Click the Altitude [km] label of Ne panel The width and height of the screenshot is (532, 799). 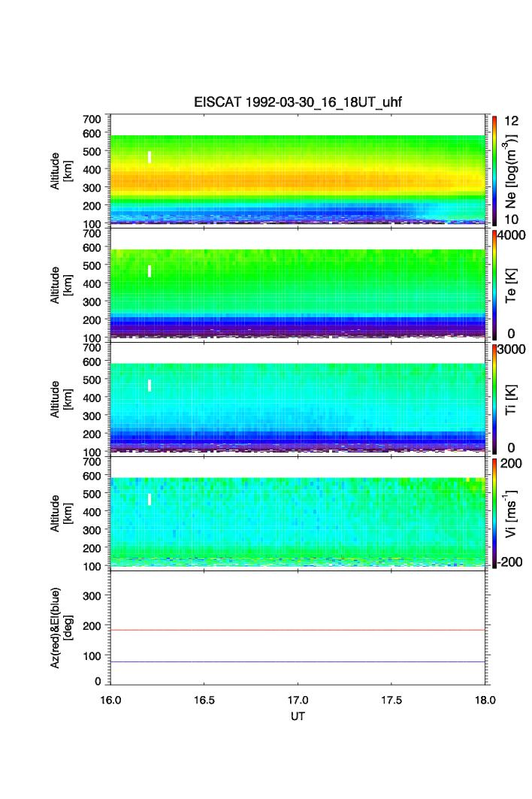coord(61,171)
